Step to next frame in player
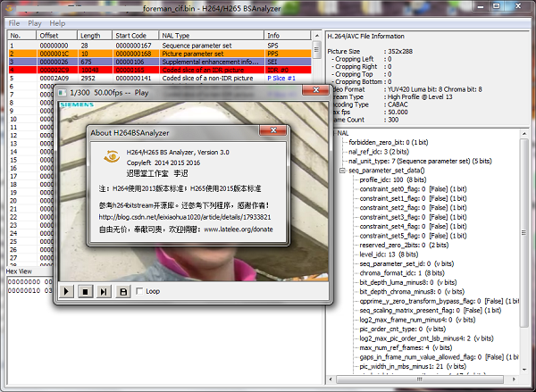 tap(104, 291)
